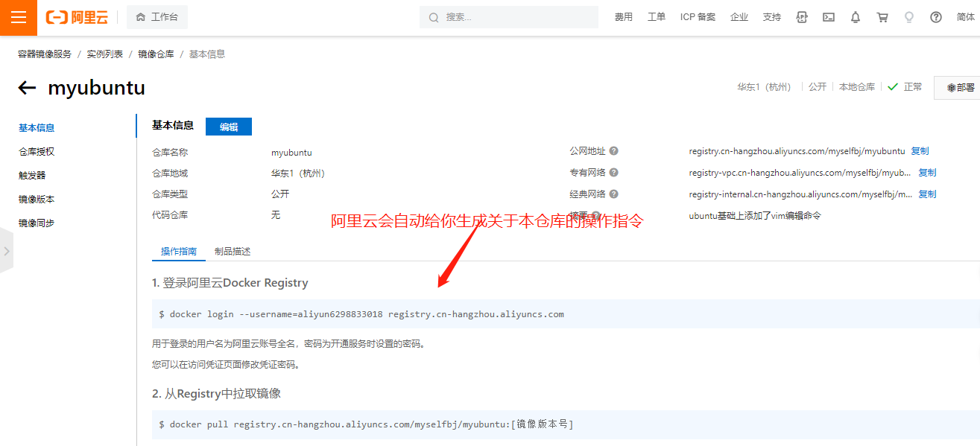Click the docker pull command block
Viewport: 980px width, 446px height.
point(566,424)
